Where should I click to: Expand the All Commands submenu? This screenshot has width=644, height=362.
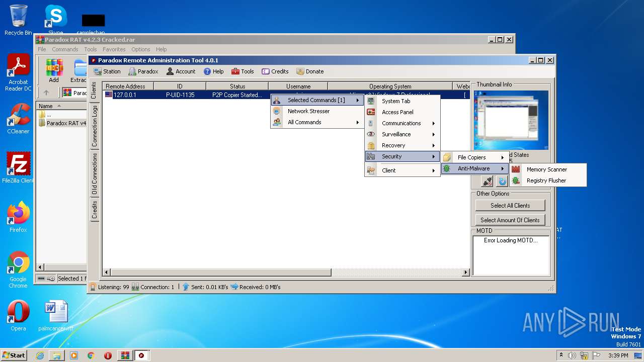[x=317, y=122]
